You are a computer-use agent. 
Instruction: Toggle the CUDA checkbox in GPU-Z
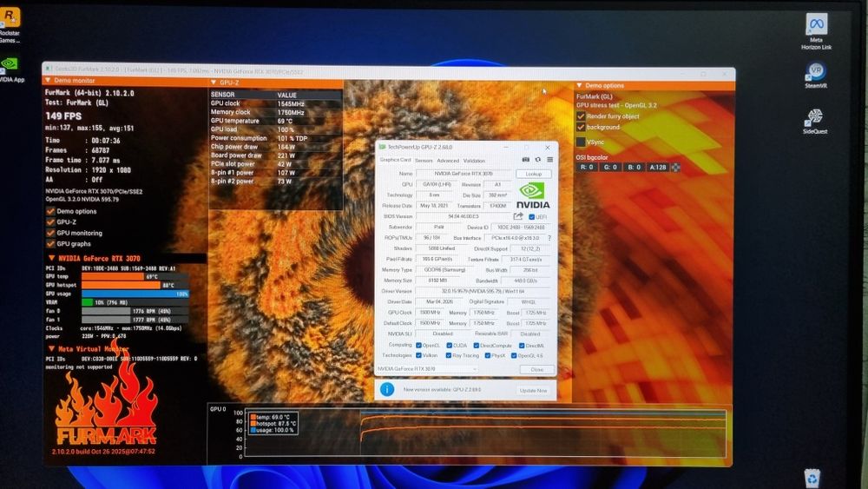point(449,346)
